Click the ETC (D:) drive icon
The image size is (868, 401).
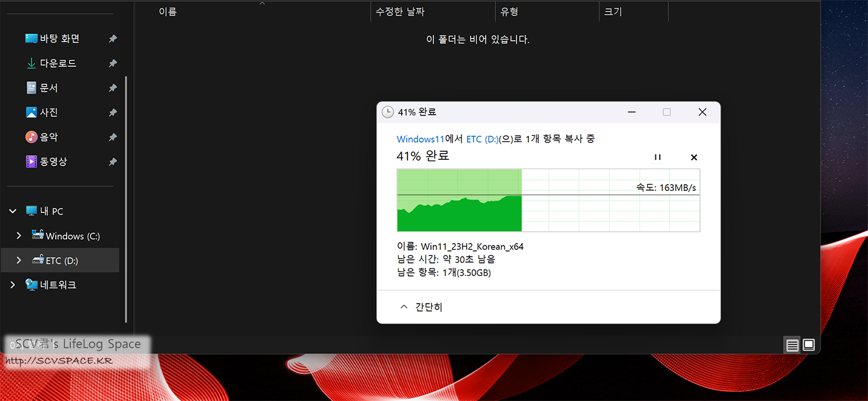tap(38, 260)
